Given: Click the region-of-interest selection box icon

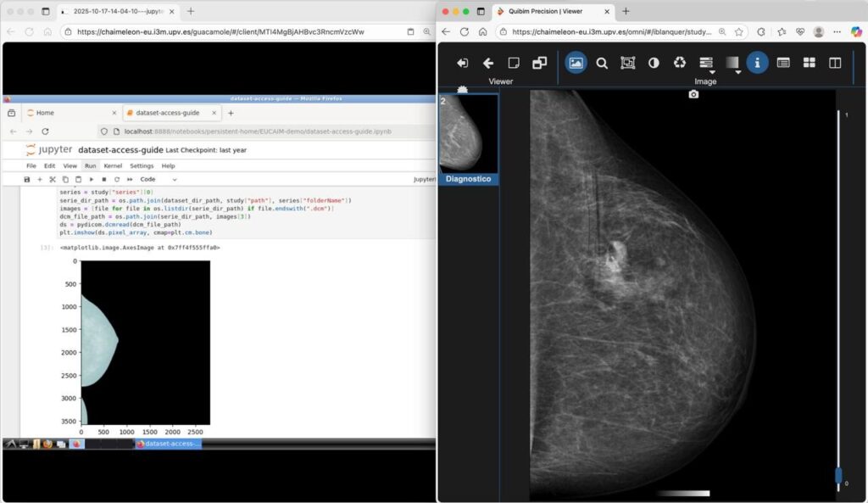Looking at the screenshot, I should 627,63.
